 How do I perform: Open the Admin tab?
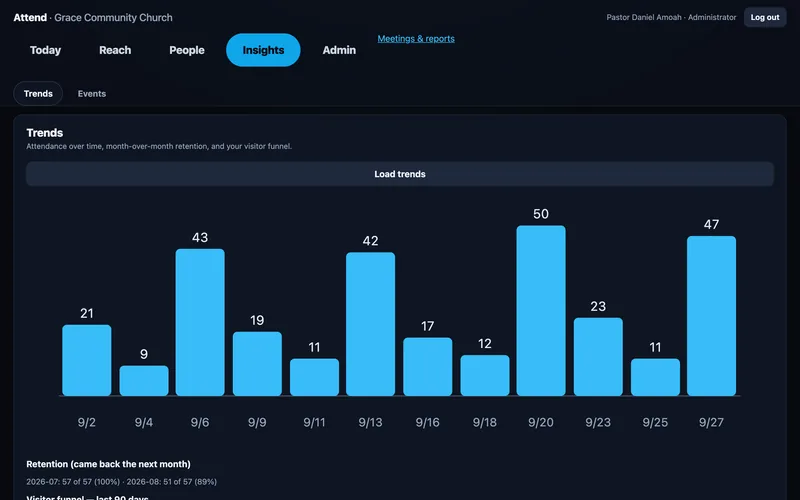[339, 50]
